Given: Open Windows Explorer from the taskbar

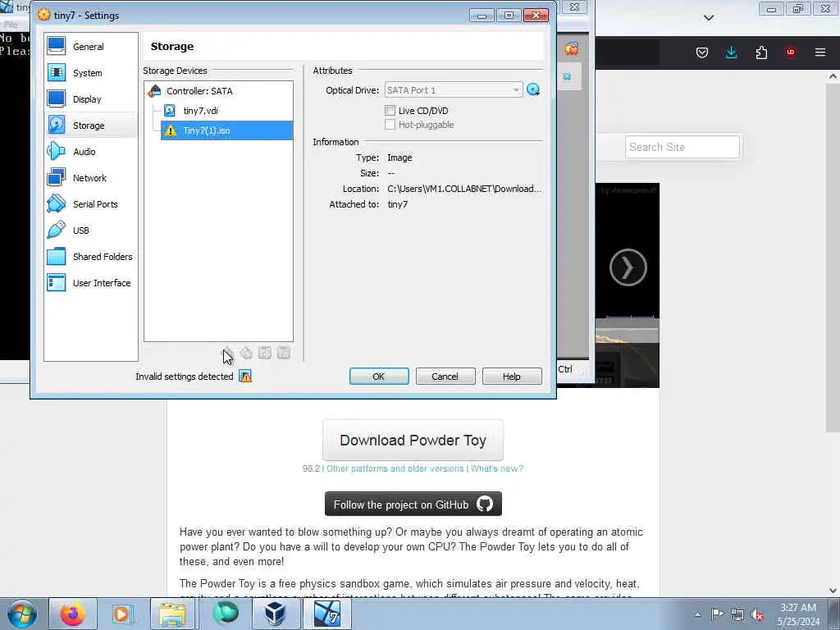Looking at the screenshot, I should click(x=172, y=614).
